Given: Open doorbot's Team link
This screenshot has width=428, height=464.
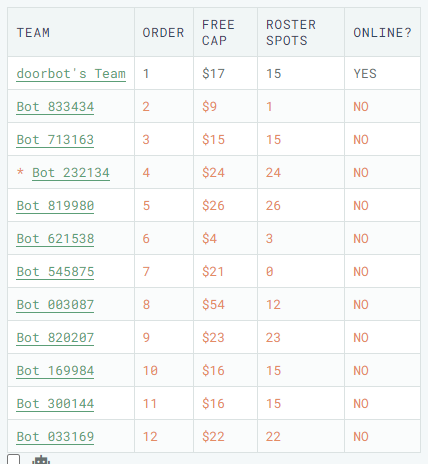Looking at the screenshot, I should point(71,74).
